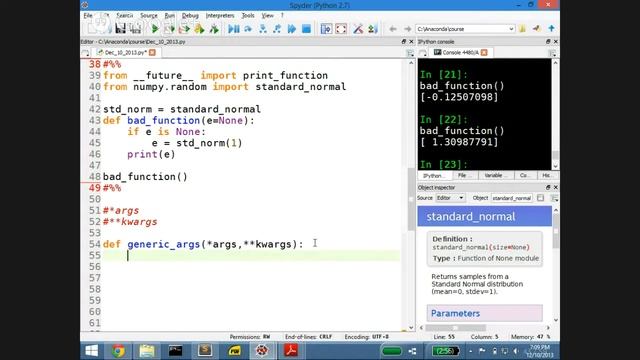Open File Explorer from the taskbar
Image resolution: width=640 pixels, height=360 pixels.
click(x=147, y=351)
